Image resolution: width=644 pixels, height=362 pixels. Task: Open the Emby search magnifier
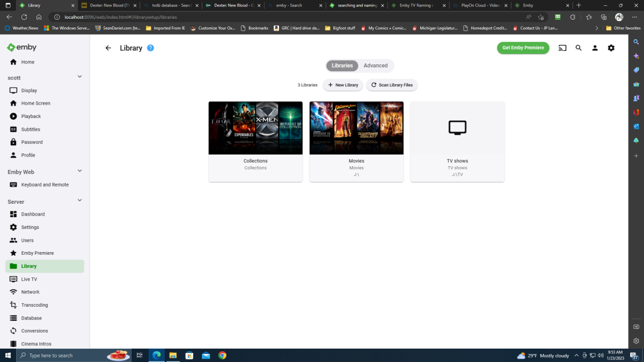[x=579, y=48]
